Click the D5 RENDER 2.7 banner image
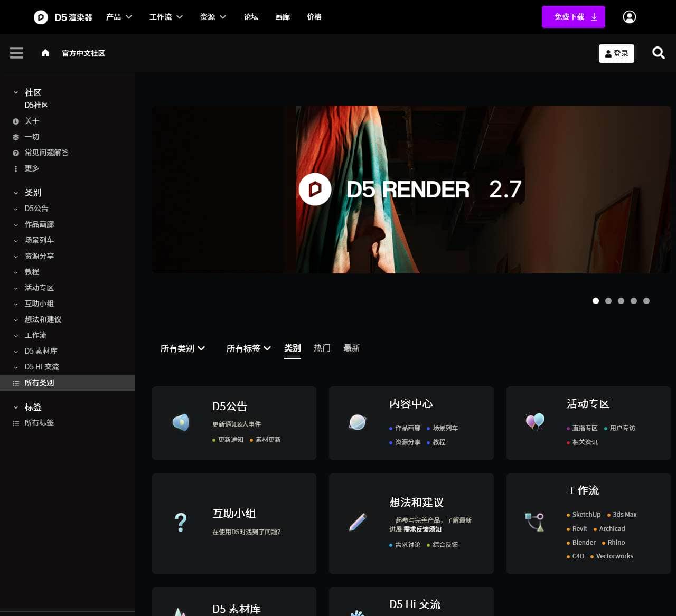This screenshot has width=676, height=616. 411,189
